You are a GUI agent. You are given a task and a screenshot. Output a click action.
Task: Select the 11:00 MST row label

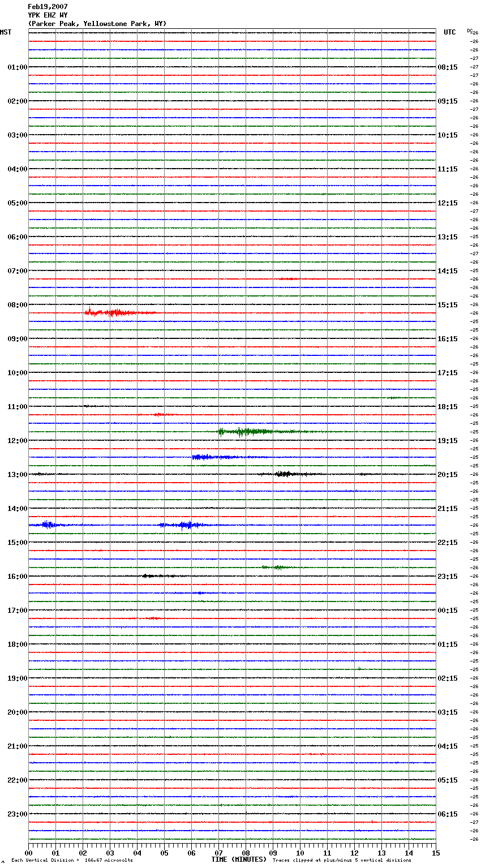18,407
